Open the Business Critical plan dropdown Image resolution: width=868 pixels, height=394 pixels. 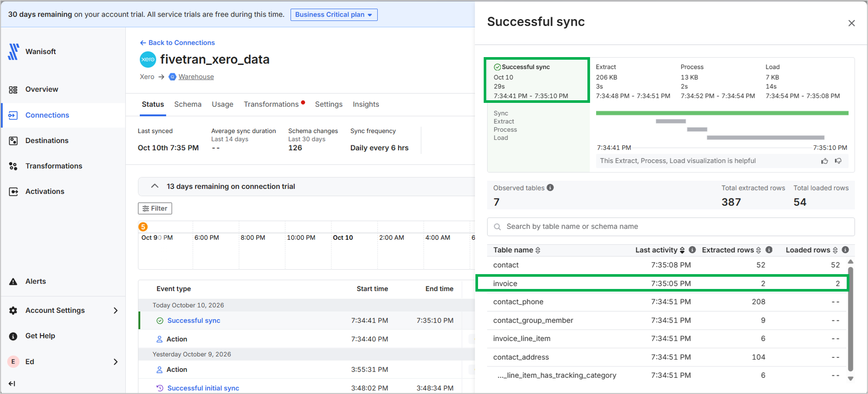pos(334,14)
